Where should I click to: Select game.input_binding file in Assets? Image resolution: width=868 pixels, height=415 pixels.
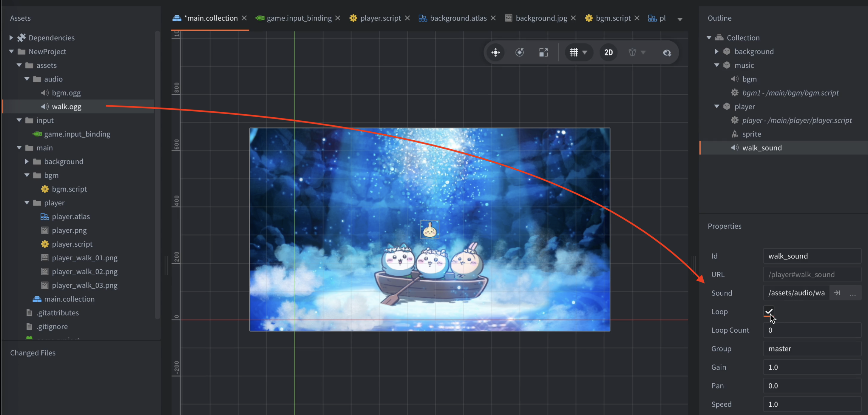(x=78, y=134)
